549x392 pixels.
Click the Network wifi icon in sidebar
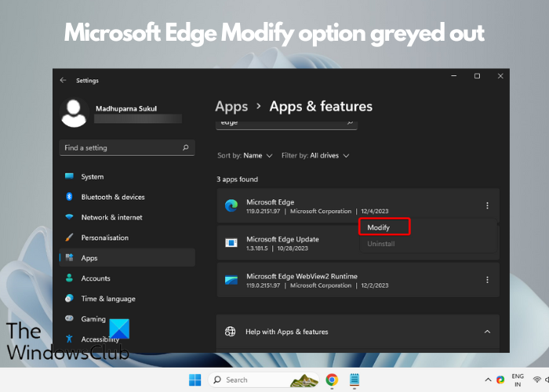pyautogui.click(x=69, y=217)
